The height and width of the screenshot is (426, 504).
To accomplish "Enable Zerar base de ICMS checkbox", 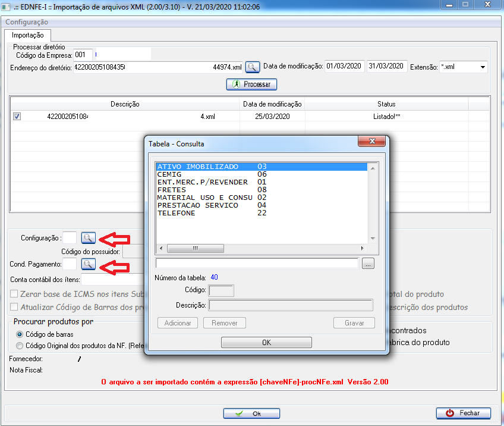I will 15,294.
